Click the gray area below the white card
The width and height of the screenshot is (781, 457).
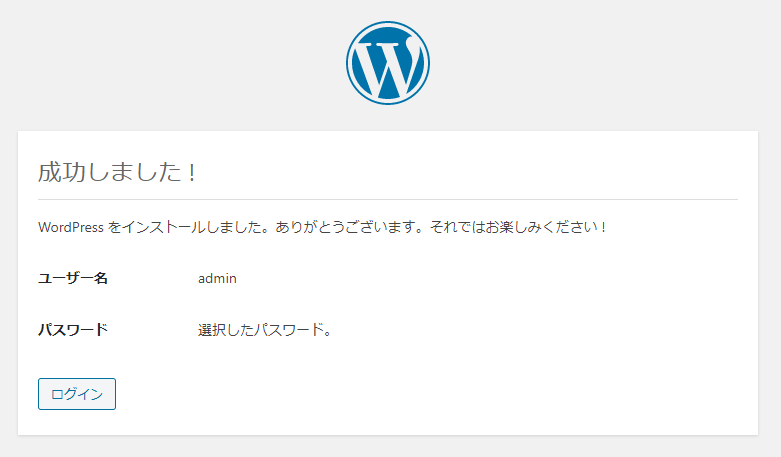pos(388,447)
